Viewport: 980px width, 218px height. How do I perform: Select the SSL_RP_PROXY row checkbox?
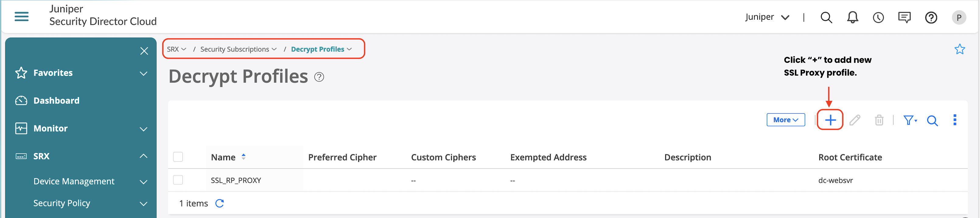[178, 180]
